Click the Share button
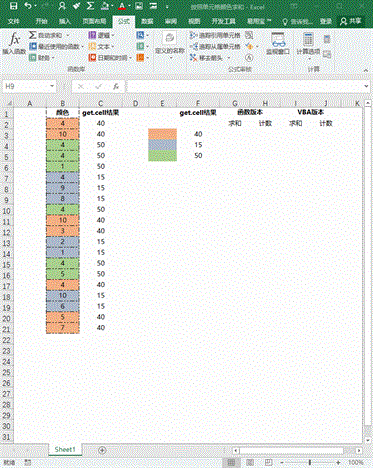Image resolution: width=373 pixels, height=468 pixels. tap(351, 21)
